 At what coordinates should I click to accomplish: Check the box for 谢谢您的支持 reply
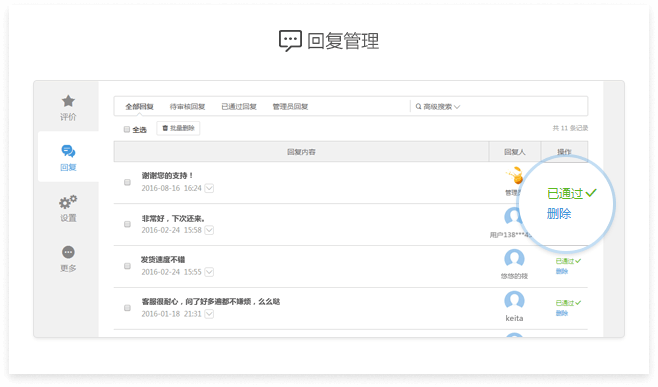[x=127, y=182]
